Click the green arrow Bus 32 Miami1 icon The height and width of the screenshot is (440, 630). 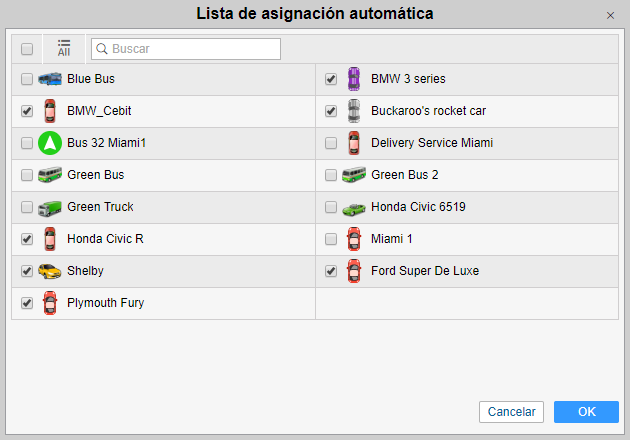tap(50, 143)
